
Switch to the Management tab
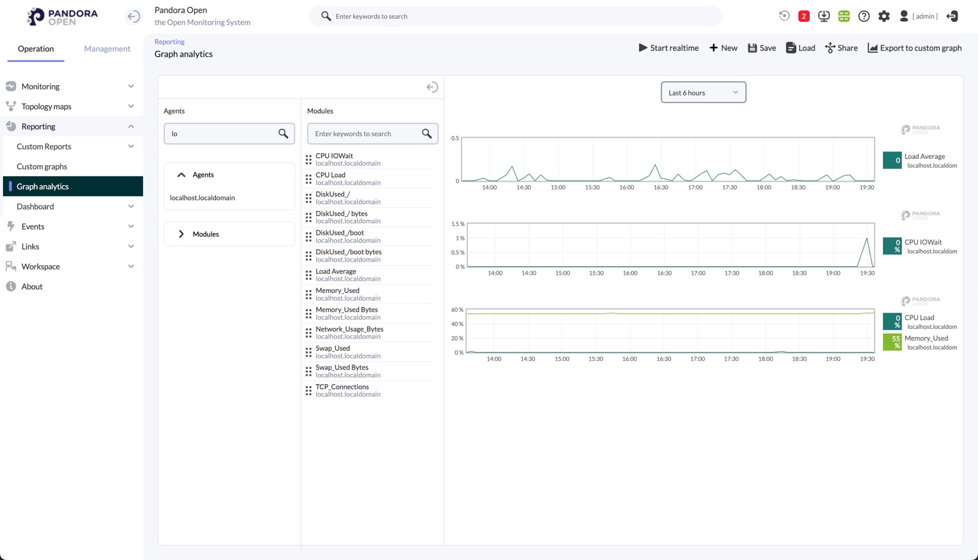[107, 49]
